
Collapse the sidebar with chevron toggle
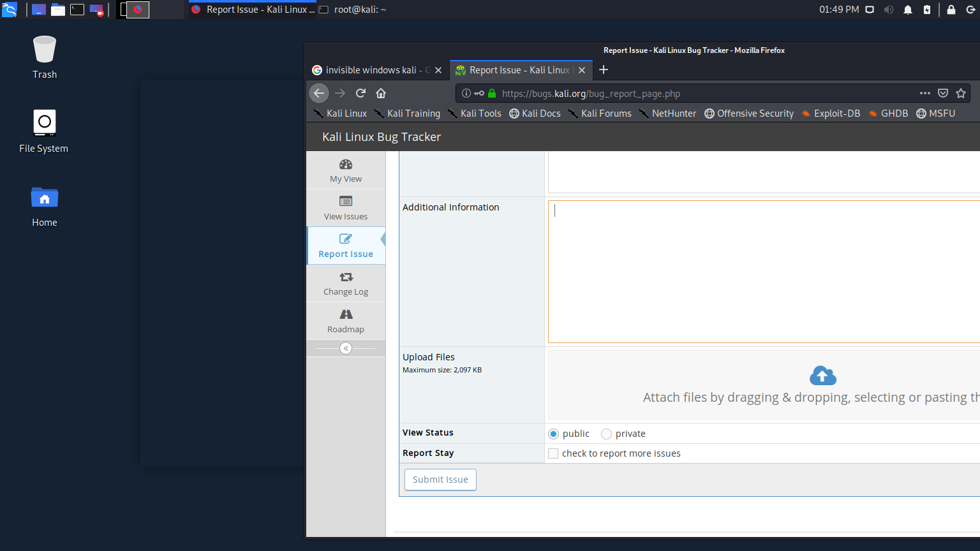tap(346, 348)
